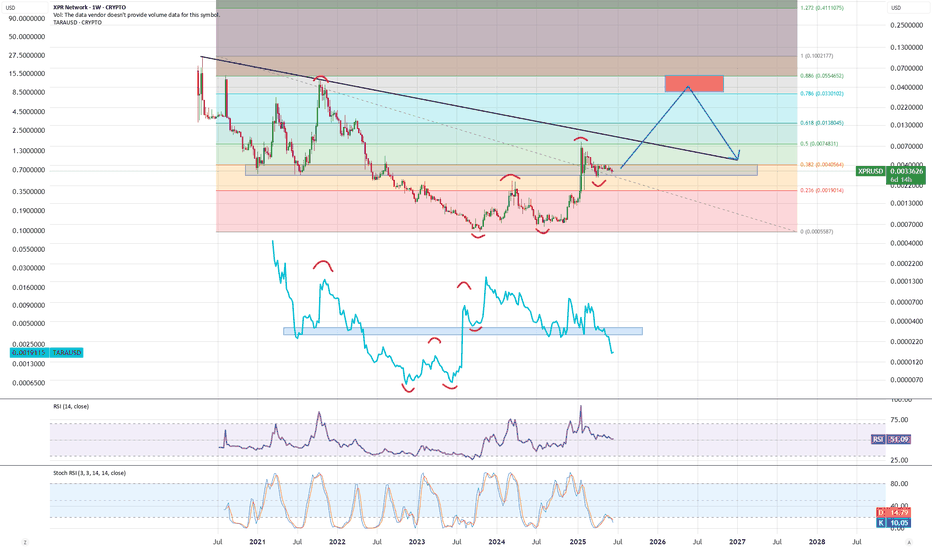This screenshot has height=550, width=932.
Task: Click the 1.272 (0.4111075) Fibonacci level label
Action: click(x=822, y=8)
